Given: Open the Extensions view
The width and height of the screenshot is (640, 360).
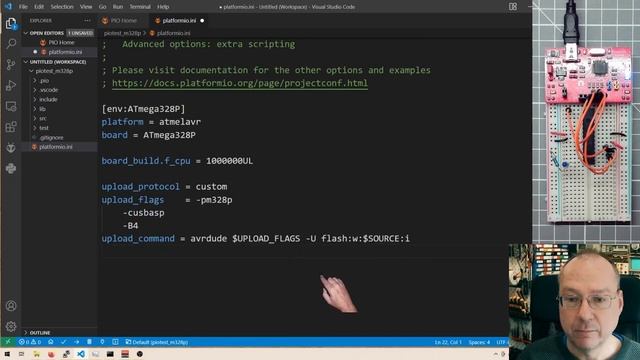Looking at the screenshot, I should 11,127.
